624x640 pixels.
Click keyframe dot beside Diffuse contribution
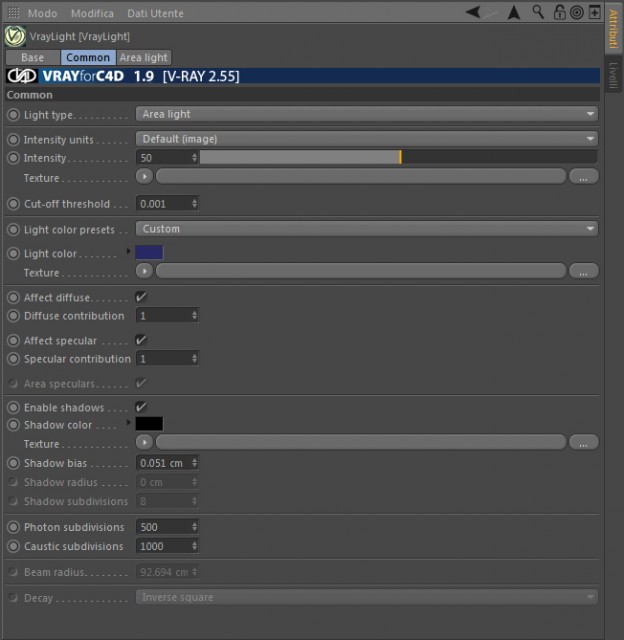(x=13, y=316)
